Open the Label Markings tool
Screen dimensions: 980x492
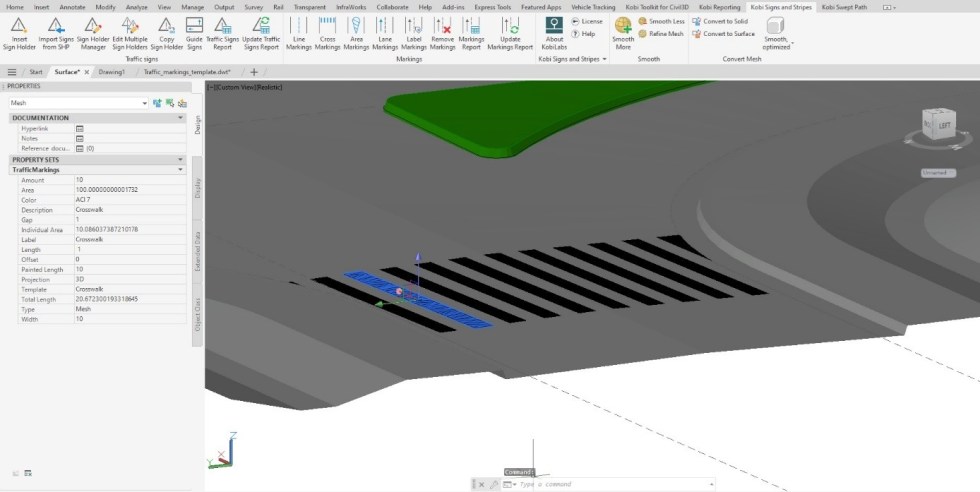point(414,34)
